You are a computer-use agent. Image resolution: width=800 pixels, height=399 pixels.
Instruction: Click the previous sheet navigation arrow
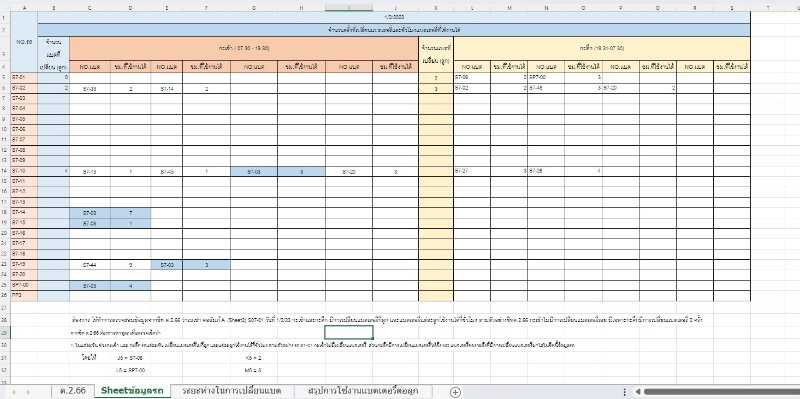click(13, 392)
